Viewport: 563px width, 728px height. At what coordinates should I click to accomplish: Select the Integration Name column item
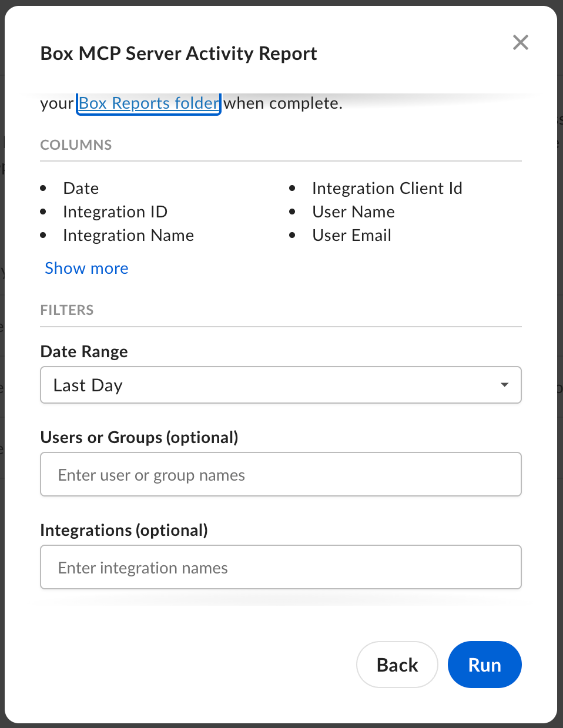point(129,236)
